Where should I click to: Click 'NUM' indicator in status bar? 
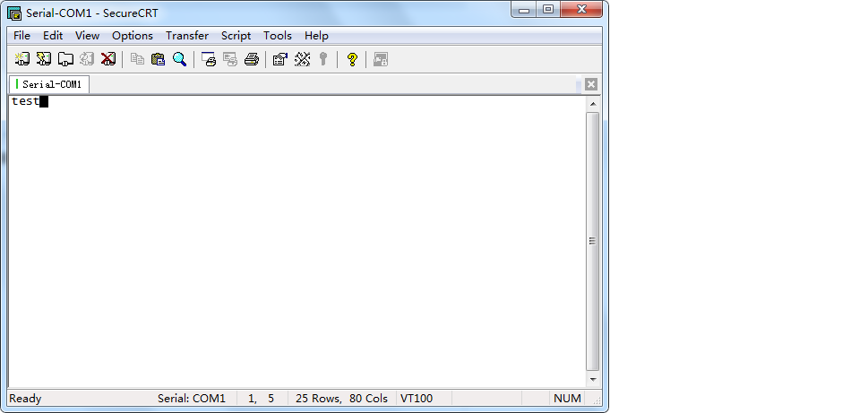(567, 398)
